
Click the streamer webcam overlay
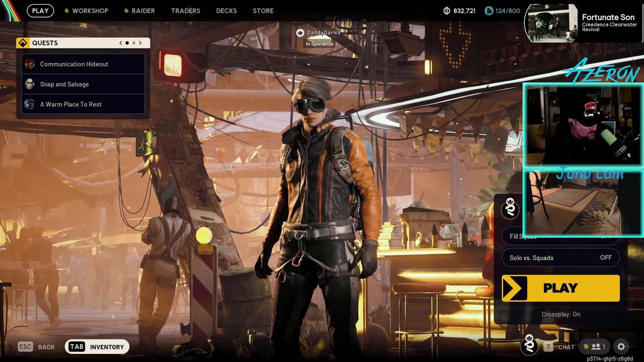[583, 125]
